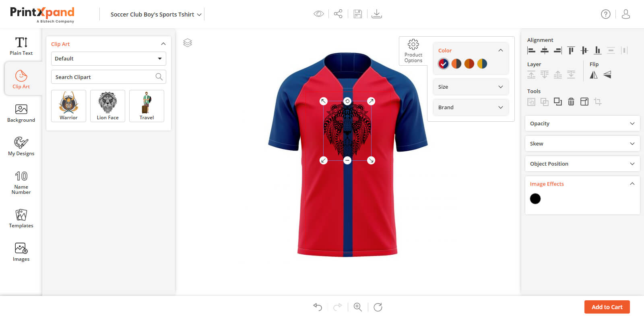Toggle preview with the eye icon
The width and height of the screenshot is (644, 318).
[x=318, y=14]
